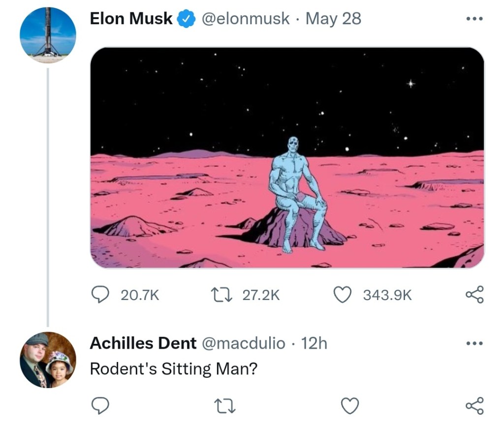The image size is (504, 423).
Task: Open Elon Musk's profile picture
Action: [48, 35]
